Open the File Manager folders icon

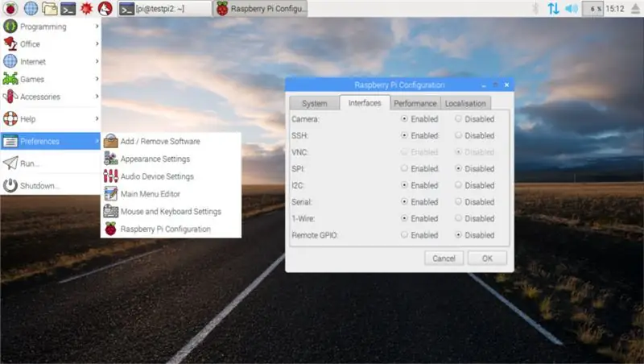49,8
